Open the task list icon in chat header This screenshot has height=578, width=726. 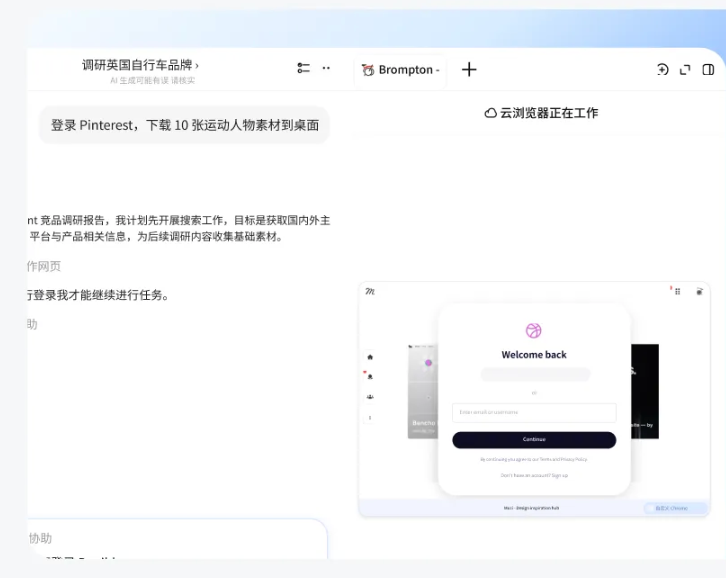pyautogui.click(x=303, y=68)
